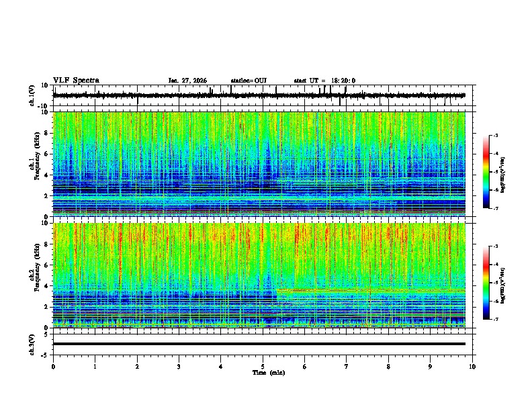532x411 pixels.
Task: Click the "-3" label on ch.1 color bar
Action: [x=495, y=136]
